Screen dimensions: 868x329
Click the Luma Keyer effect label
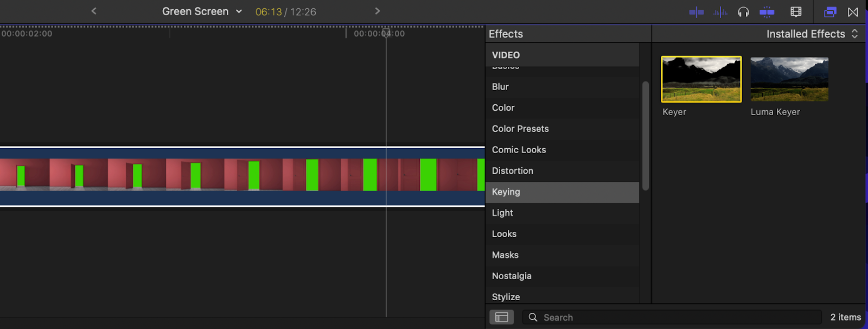(775, 112)
